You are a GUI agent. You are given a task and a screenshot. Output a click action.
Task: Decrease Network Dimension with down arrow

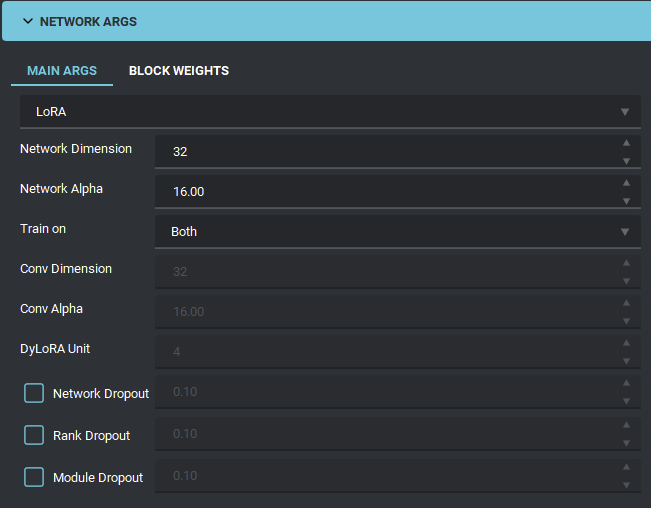pyautogui.click(x=626, y=161)
